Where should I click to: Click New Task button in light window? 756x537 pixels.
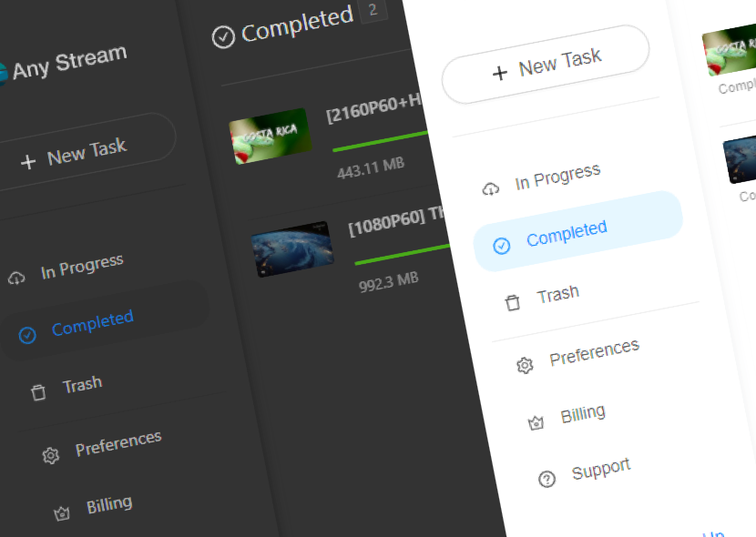(x=546, y=65)
